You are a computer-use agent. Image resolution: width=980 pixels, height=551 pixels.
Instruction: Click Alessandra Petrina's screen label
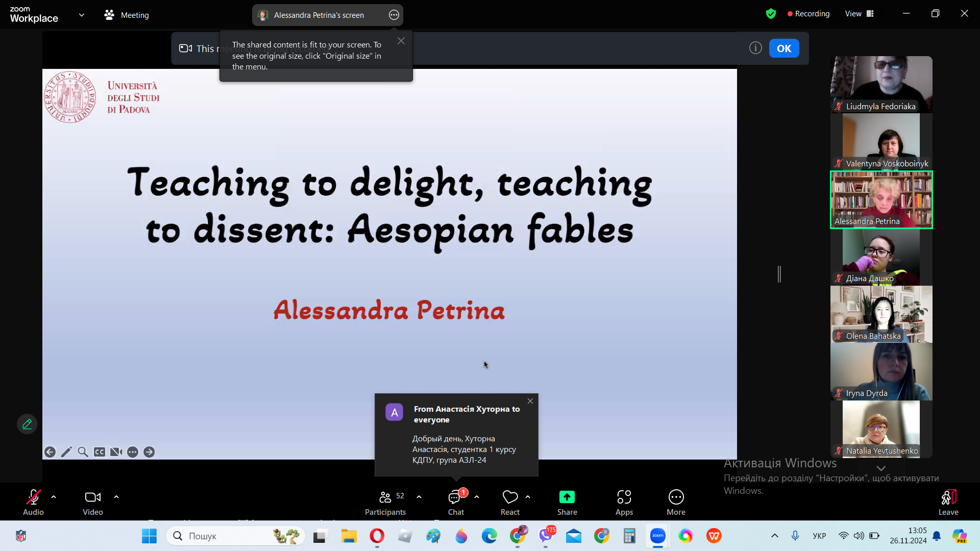pyautogui.click(x=319, y=15)
